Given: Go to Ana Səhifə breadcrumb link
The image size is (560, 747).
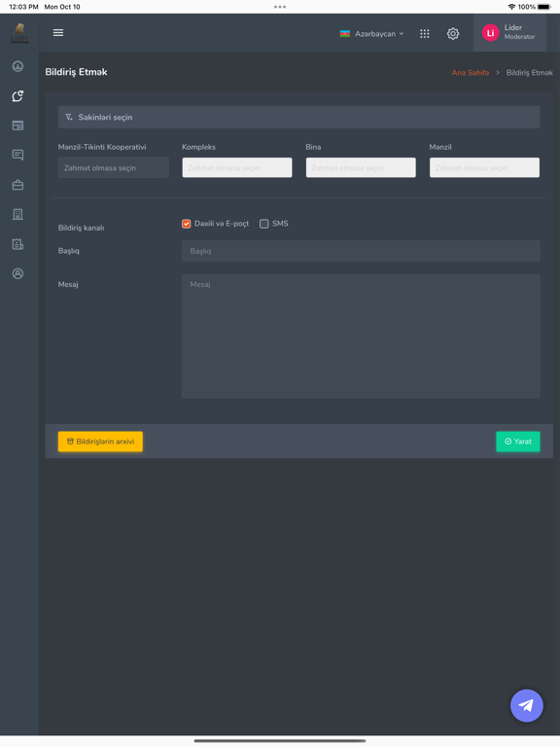Looking at the screenshot, I should tap(470, 72).
